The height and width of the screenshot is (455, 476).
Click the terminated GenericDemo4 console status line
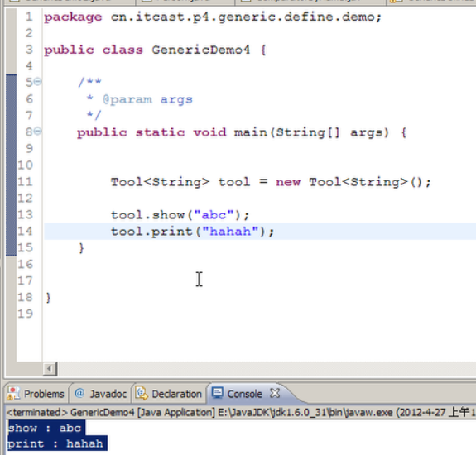241,412
